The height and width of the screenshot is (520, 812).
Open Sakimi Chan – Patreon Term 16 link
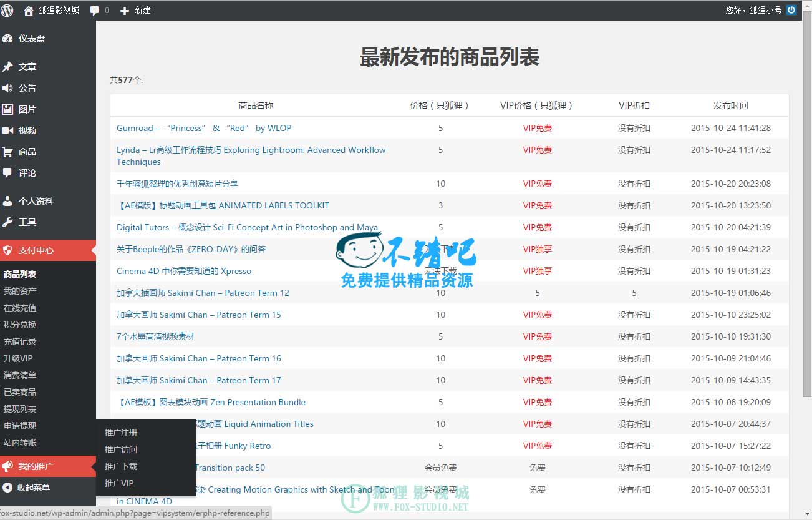(x=199, y=358)
